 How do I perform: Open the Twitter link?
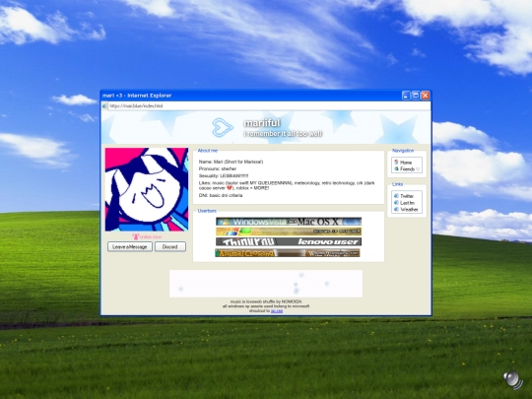[x=407, y=196]
